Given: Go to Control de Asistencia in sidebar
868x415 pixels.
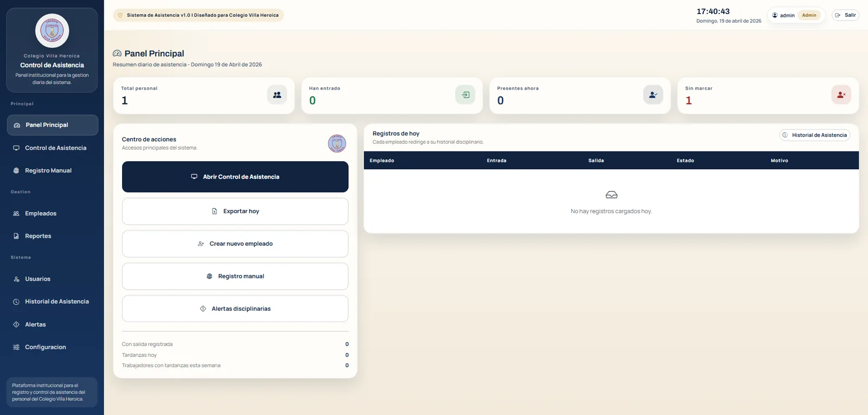Looking at the screenshot, I should click(53, 148).
